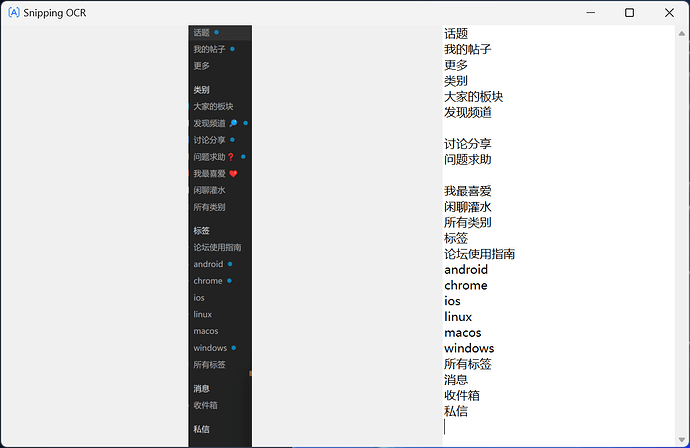Click 类别 heading in the sidebar image

(x=202, y=90)
